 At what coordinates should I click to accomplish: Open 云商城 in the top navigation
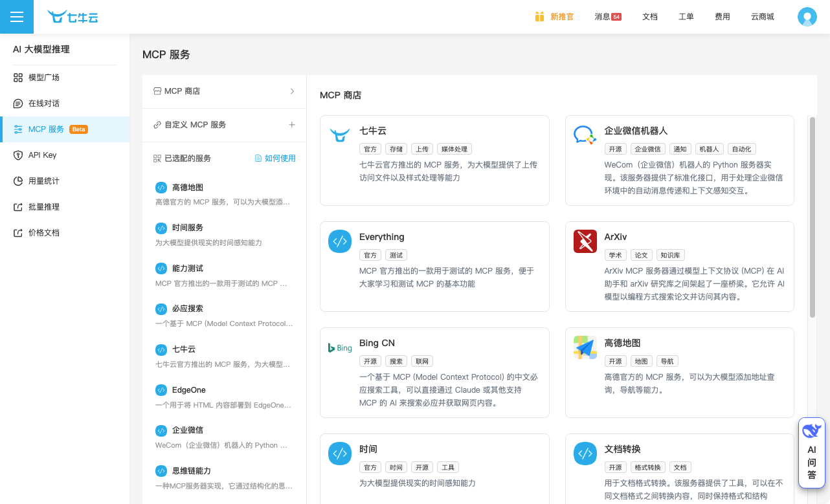(x=763, y=17)
